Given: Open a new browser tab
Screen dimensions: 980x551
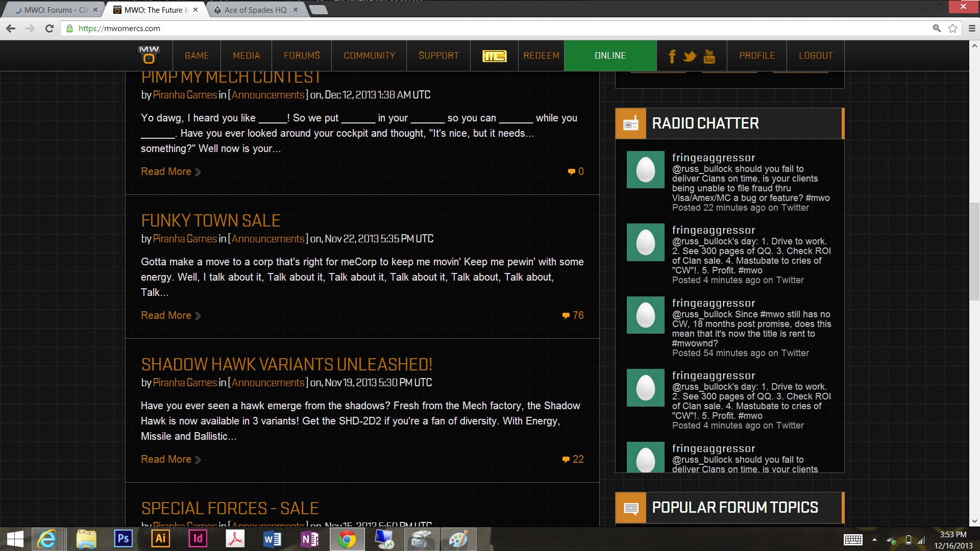Looking at the screenshot, I should point(318,10).
